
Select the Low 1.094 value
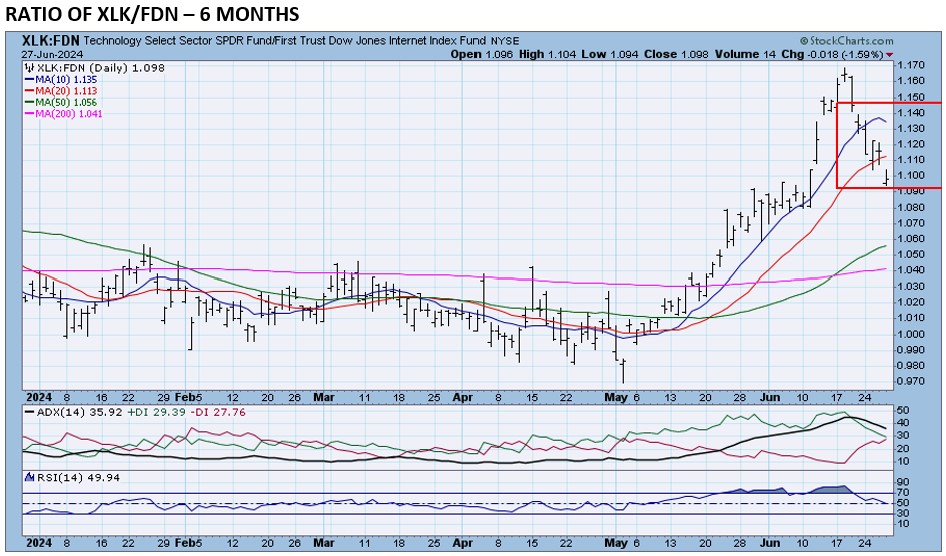(610, 54)
